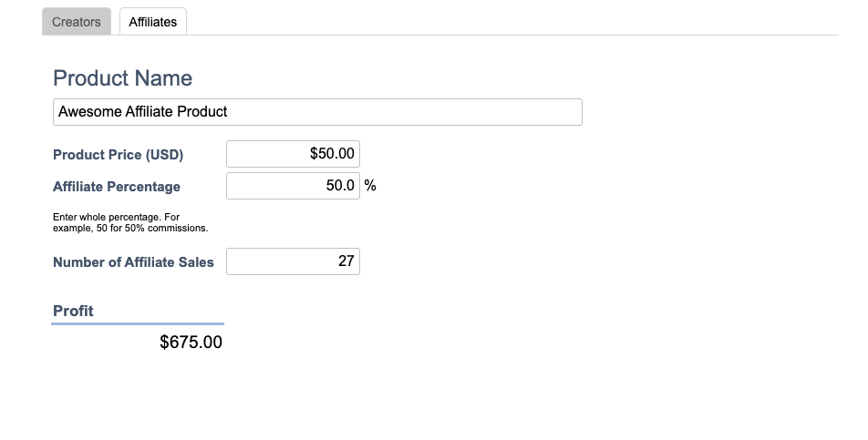
Task: Select the Affiliates tab
Action: click(x=153, y=22)
